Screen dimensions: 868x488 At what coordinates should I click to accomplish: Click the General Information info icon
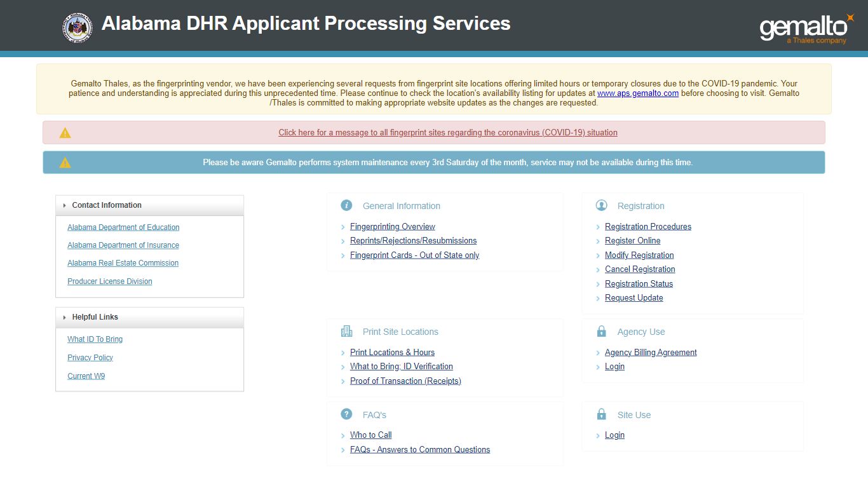[x=346, y=205]
